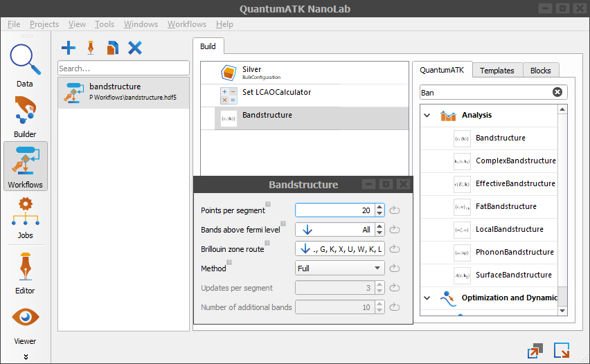Open the Tools menu
This screenshot has height=364, width=590.
(105, 24)
